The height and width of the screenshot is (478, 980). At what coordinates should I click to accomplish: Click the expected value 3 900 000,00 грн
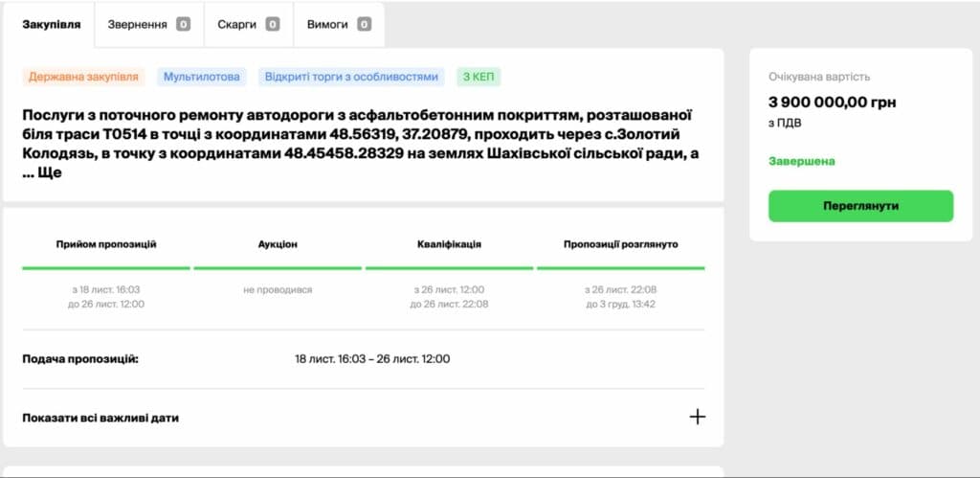coord(832,102)
